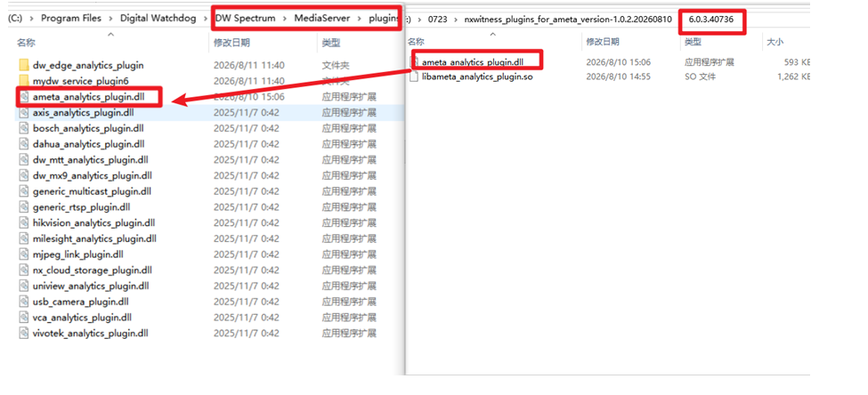The width and height of the screenshot is (868, 395).
Task: Sort right window by 大小 column
Action: click(775, 42)
